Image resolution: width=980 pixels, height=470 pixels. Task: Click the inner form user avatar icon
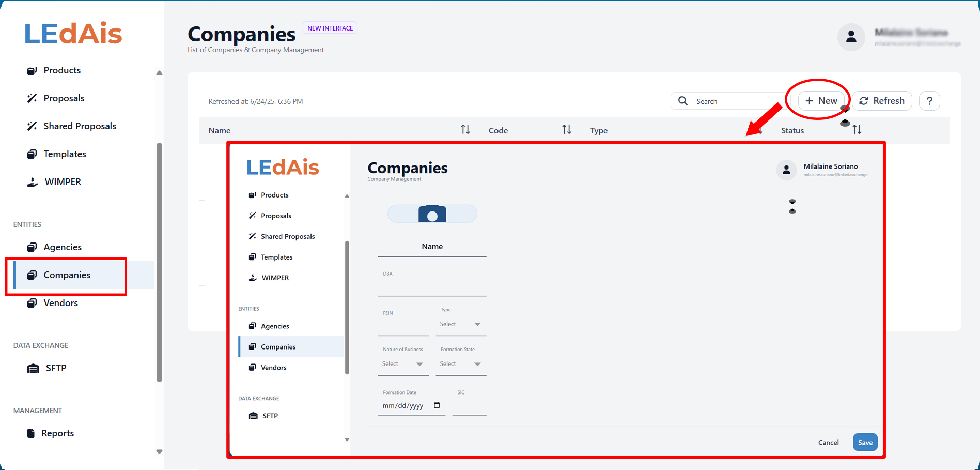786,170
